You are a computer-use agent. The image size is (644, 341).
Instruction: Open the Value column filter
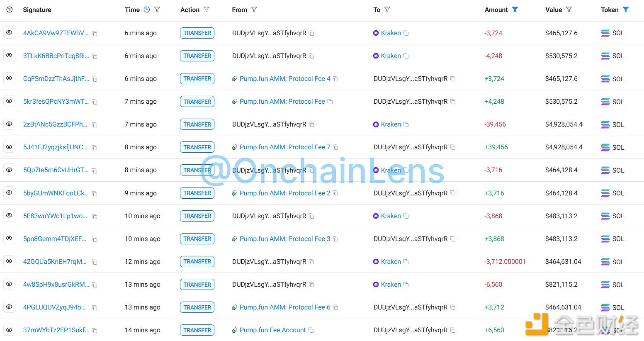coord(569,10)
